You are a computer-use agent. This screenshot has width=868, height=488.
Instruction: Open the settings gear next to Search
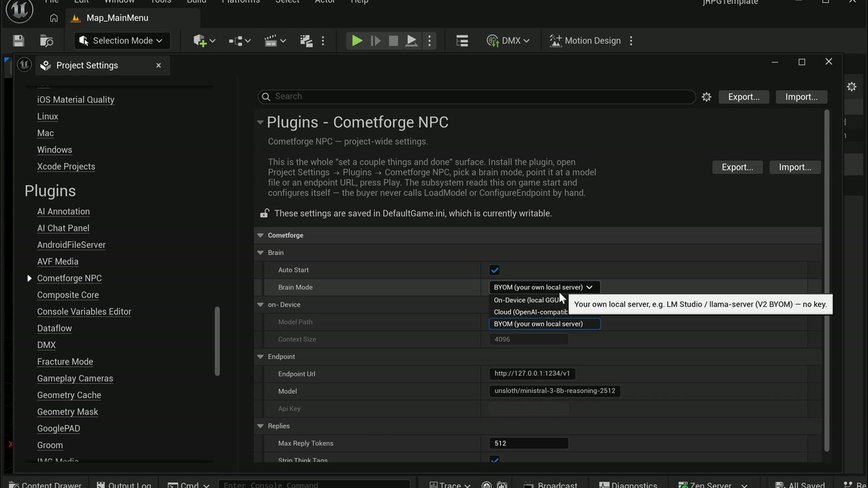click(707, 97)
